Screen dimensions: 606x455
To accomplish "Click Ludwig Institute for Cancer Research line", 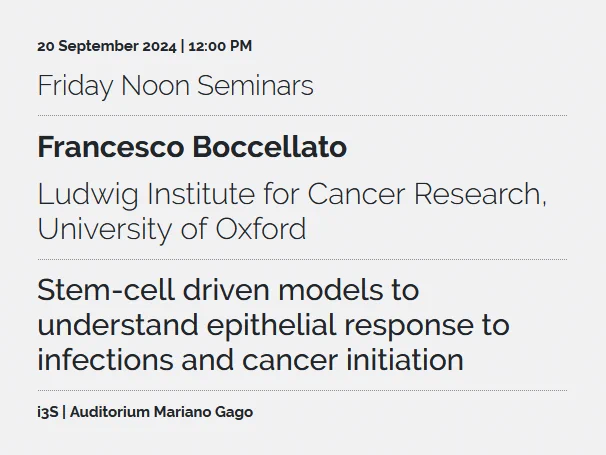I will tap(292, 194).
